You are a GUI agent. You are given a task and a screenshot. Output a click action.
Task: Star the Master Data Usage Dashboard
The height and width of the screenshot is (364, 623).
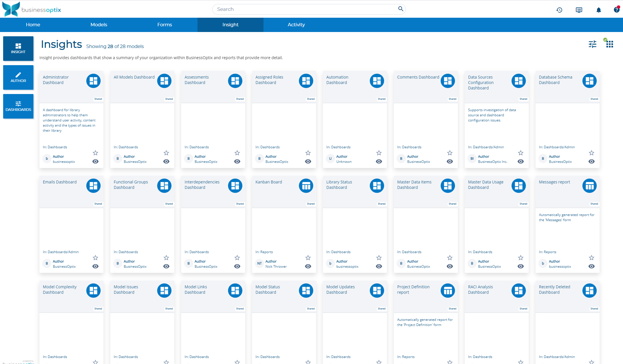[521, 258]
